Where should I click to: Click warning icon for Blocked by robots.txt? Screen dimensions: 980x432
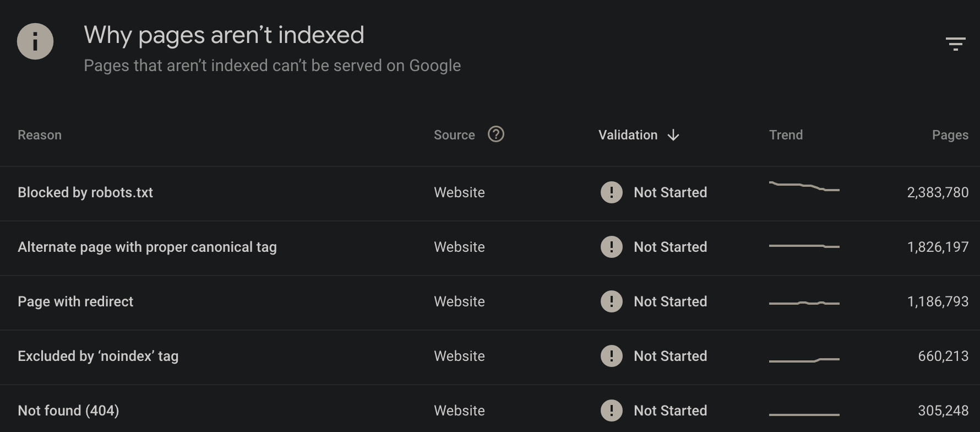(611, 192)
